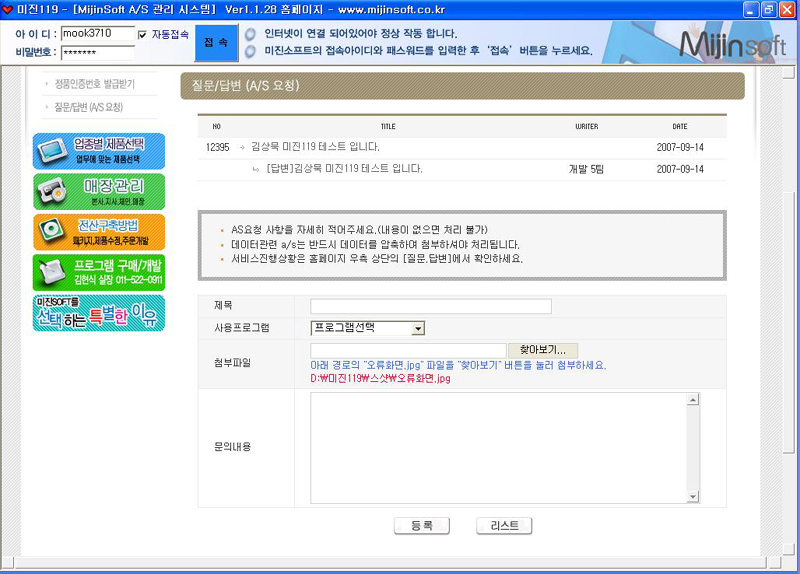This screenshot has width=800, height=574.
Task: Click the page vertical scrollbar thumb
Action: pos(789,321)
